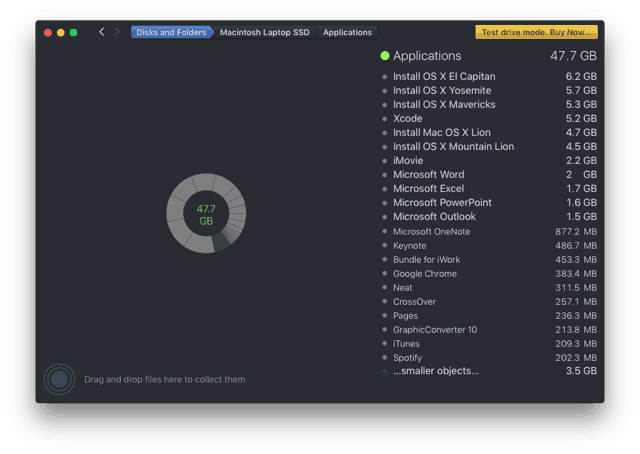Open the Disks and Folders breadcrumb
The image size is (640, 454).
171,32
